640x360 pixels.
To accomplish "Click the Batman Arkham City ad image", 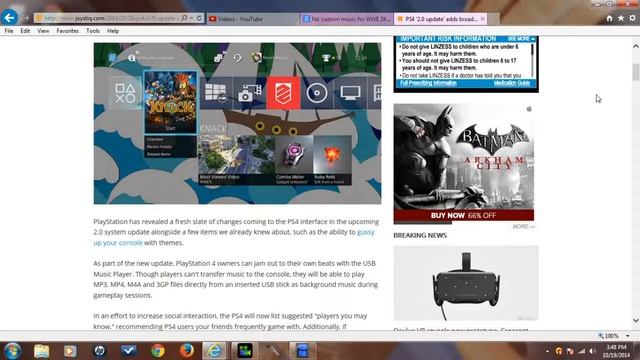I will 464,157.
